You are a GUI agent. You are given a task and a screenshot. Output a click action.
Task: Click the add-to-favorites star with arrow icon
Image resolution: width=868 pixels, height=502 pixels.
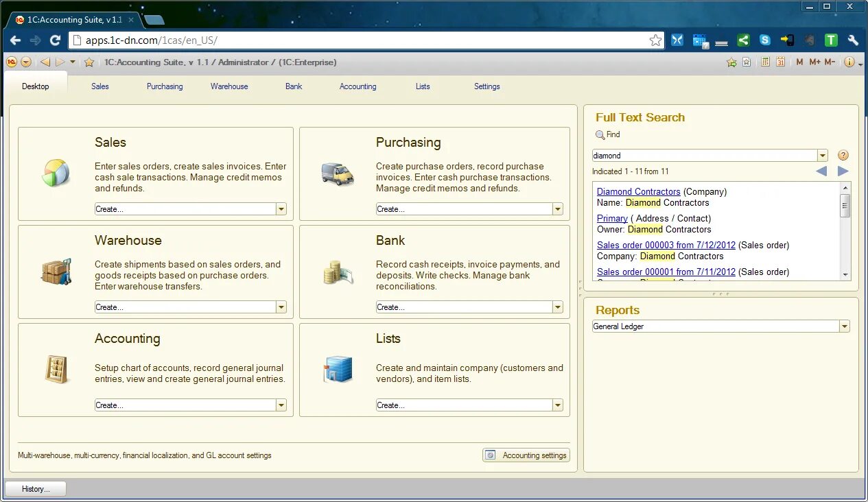click(x=731, y=62)
